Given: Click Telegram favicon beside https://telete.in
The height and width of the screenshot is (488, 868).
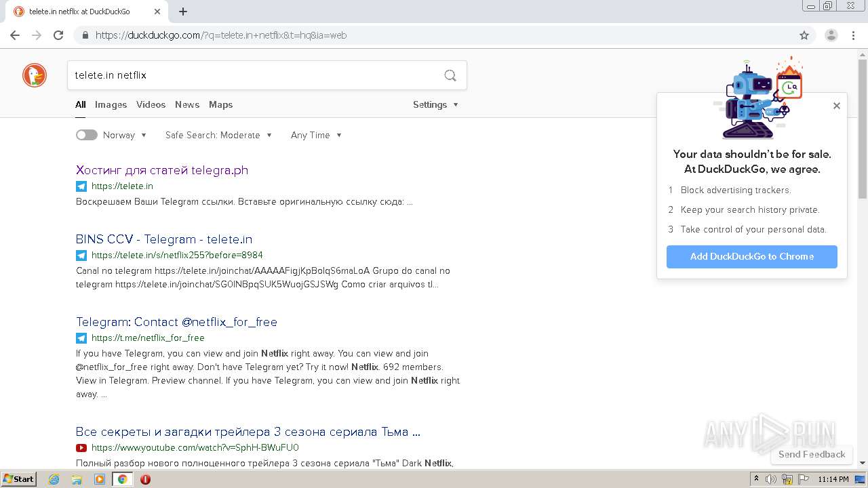Looking at the screenshot, I should (x=81, y=186).
